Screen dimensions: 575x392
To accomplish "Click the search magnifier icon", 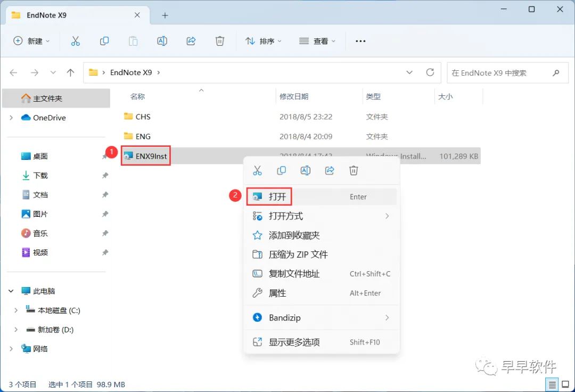I will pyautogui.click(x=556, y=73).
